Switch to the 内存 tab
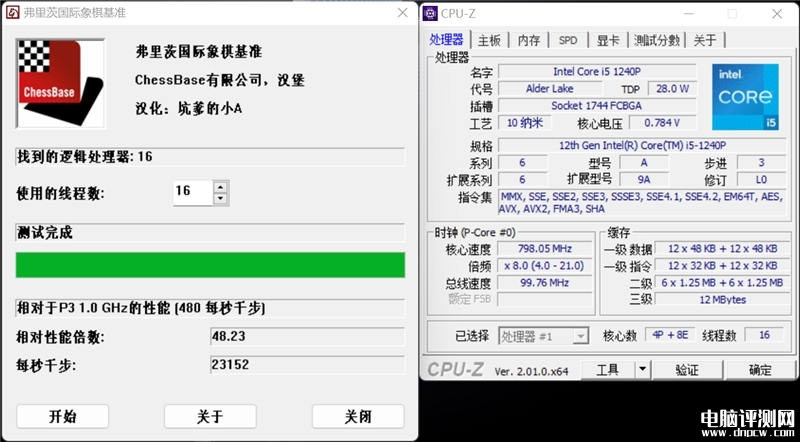Image resolution: width=800 pixels, height=442 pixels. 529,40
